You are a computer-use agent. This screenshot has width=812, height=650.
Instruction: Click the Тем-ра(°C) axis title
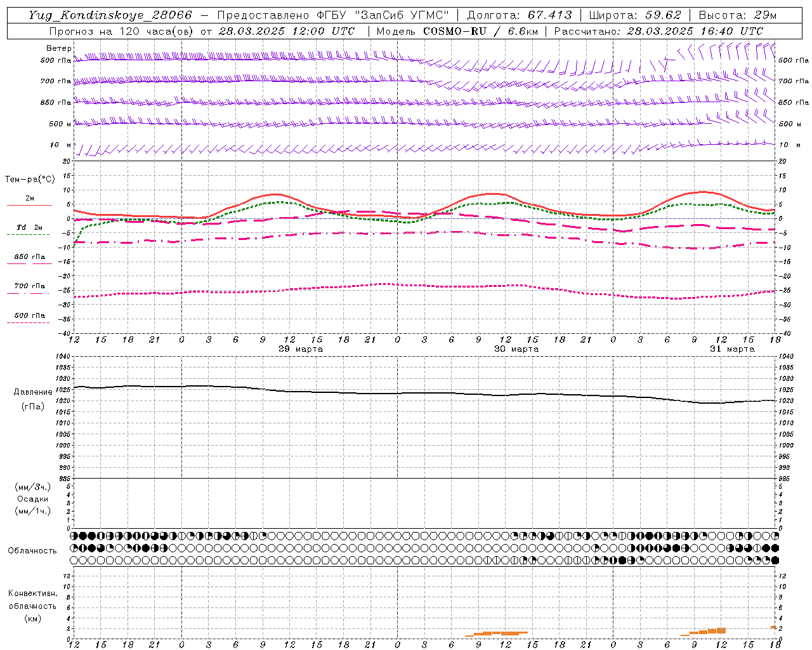[30, 180]
